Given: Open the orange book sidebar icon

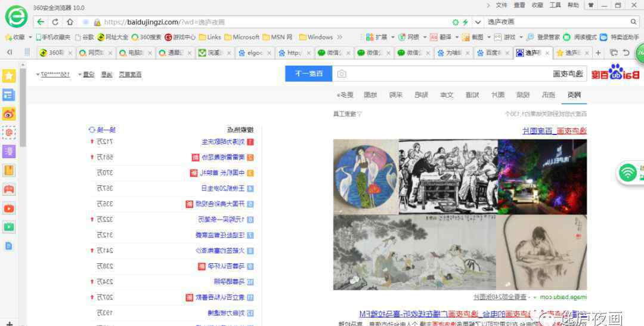Looking at the screenshot, I should coord(9,170).
